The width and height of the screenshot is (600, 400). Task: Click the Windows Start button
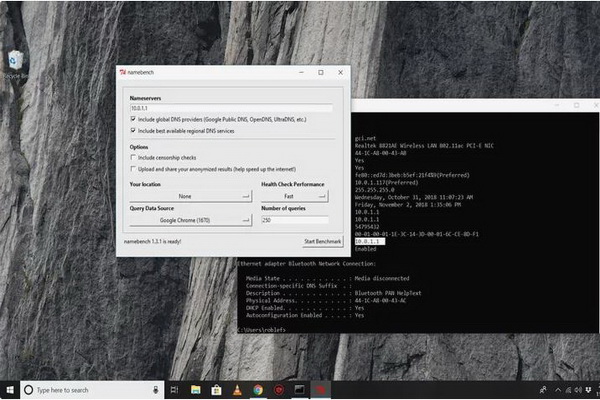click(x=9, y=389)
